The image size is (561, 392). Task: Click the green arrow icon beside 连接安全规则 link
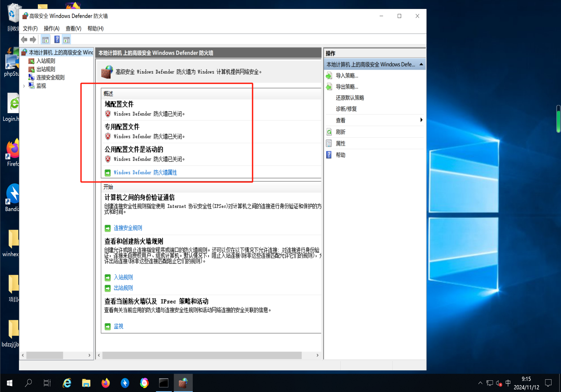[107, 228]
